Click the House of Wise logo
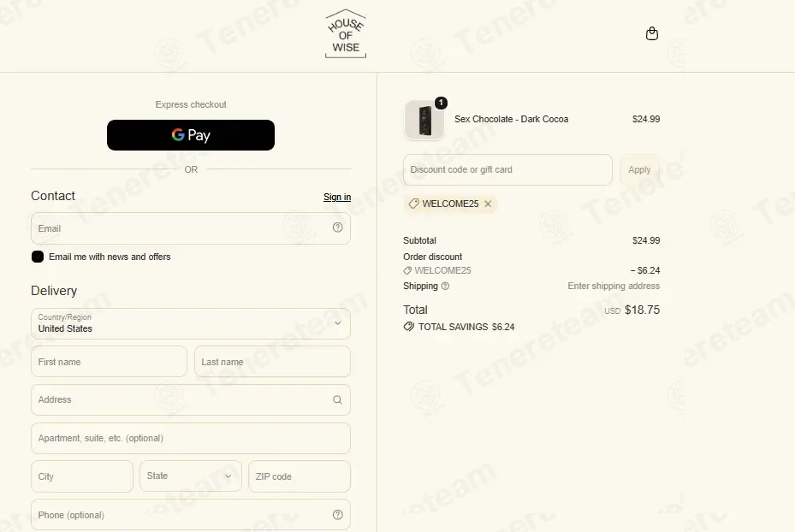795x532 pixels. 345,34
